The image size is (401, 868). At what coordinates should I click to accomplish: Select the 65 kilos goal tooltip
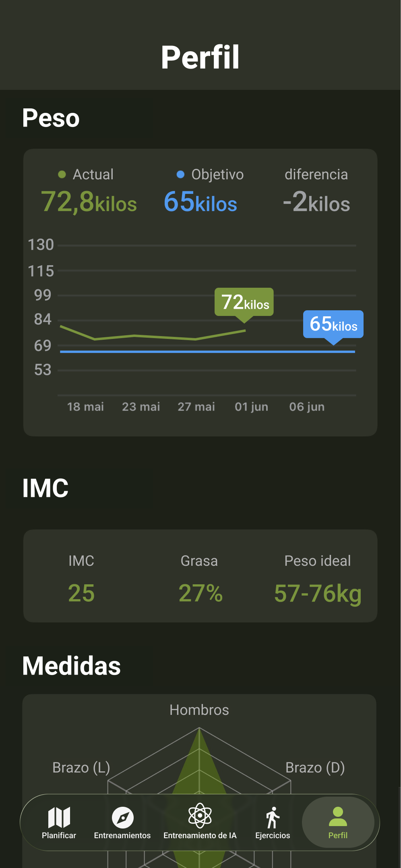(333, 324)
